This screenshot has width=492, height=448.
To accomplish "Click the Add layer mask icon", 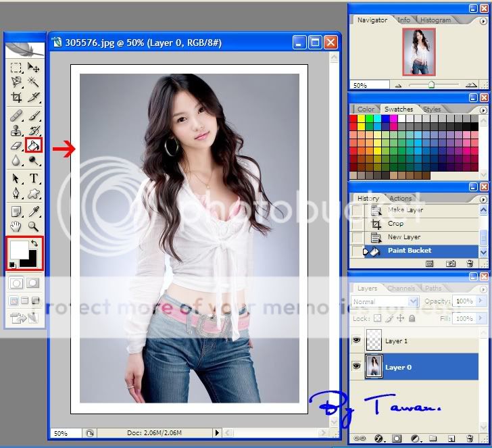I will [x=397, y=439].
